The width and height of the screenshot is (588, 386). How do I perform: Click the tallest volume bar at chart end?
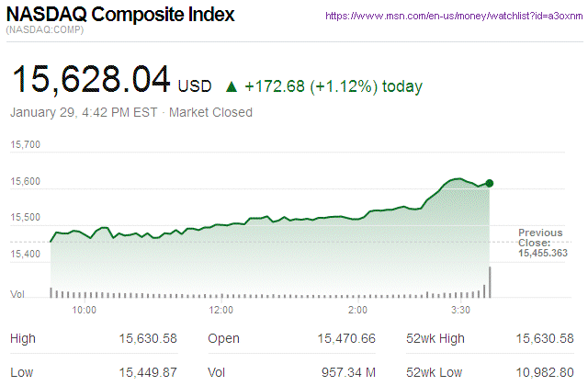point(490,282)
